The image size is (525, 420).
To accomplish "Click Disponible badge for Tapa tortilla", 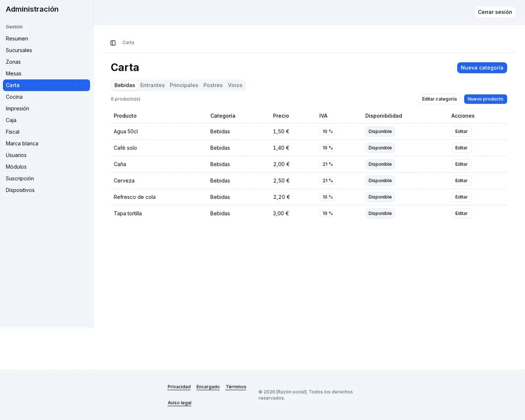I will (x=380, y=213).
